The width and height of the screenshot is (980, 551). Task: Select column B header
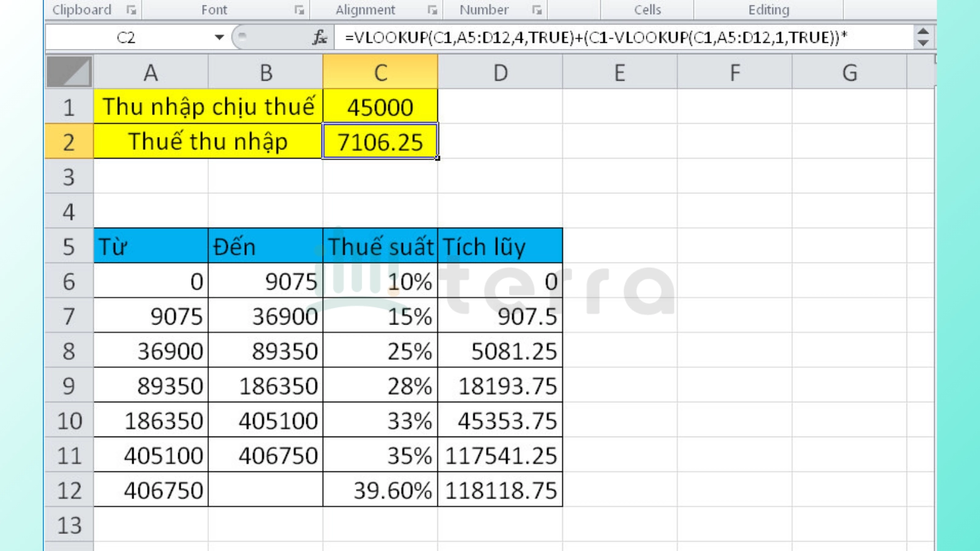[x=265, y=72]
